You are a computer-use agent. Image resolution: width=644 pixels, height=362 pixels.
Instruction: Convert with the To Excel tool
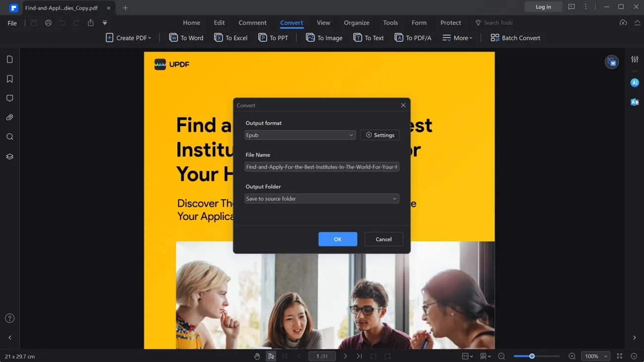point(231,38)
